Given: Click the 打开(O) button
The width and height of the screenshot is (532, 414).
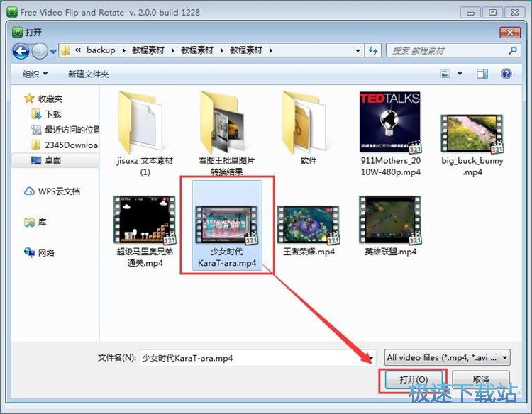Looking at the screenshot, I should [414, 379].
